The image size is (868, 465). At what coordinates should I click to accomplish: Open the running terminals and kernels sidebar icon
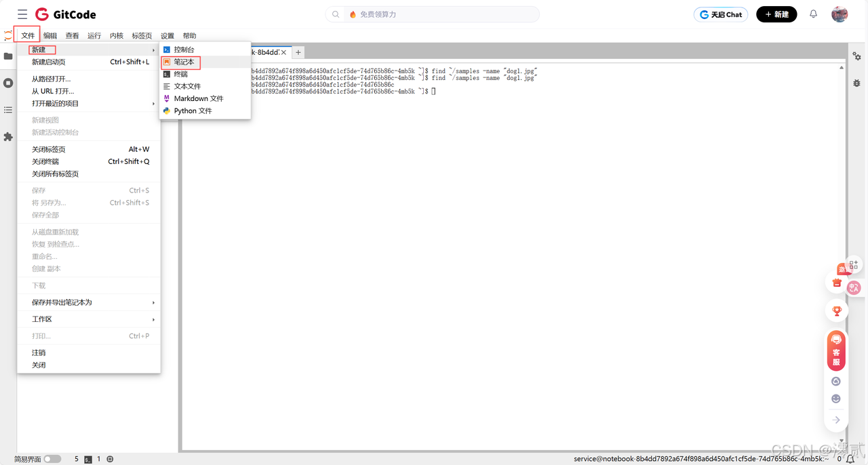(x=8, y=83)
